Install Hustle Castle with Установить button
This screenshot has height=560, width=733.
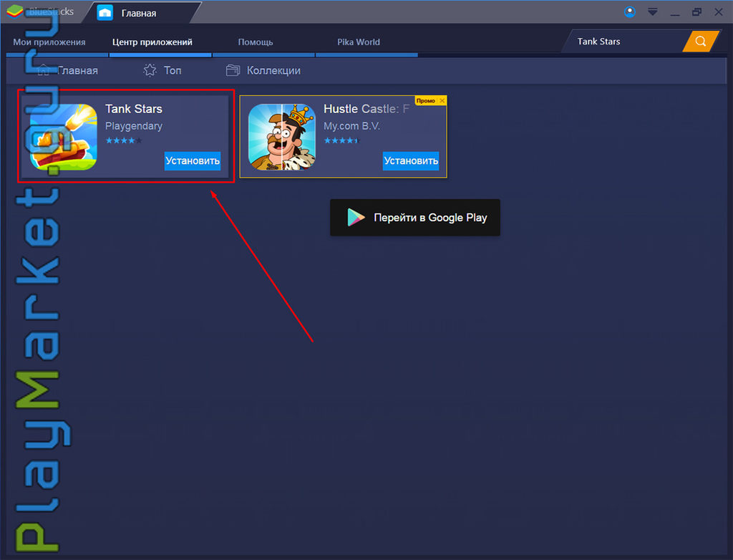pos(410,160)
